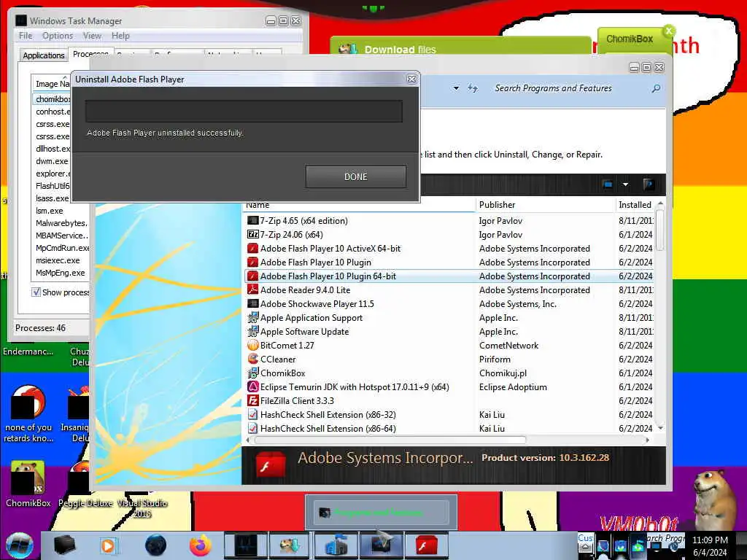Click the Adobe Reader 9.4.0 Lite icon
The image size is (747, 560).
[x=252, y=289]
